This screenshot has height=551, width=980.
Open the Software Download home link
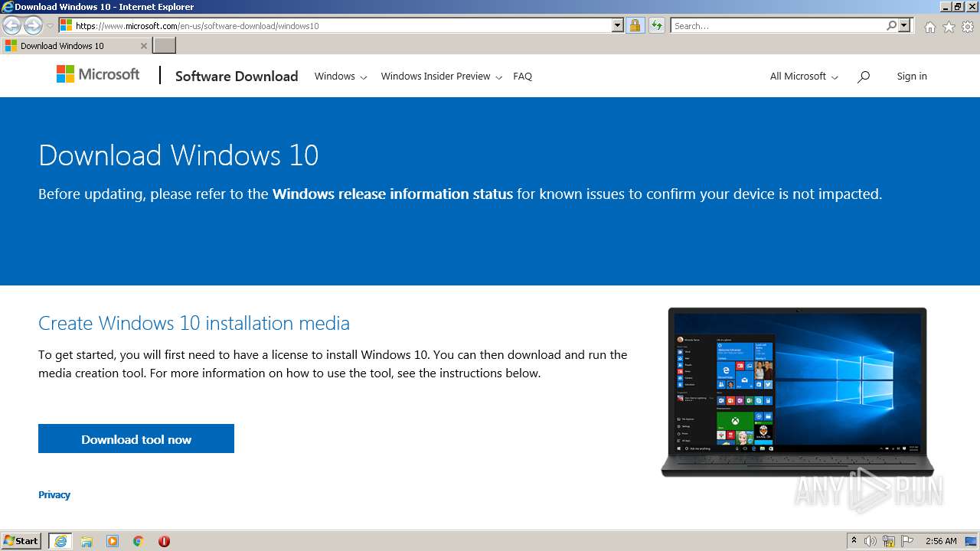click(x=237, y=76)
